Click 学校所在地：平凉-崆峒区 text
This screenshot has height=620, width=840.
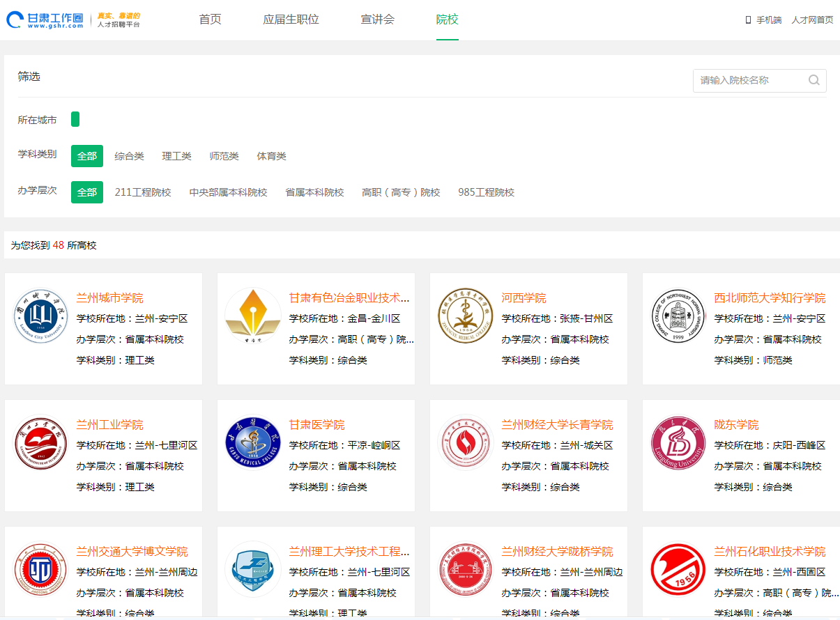(x=345, y=446)
